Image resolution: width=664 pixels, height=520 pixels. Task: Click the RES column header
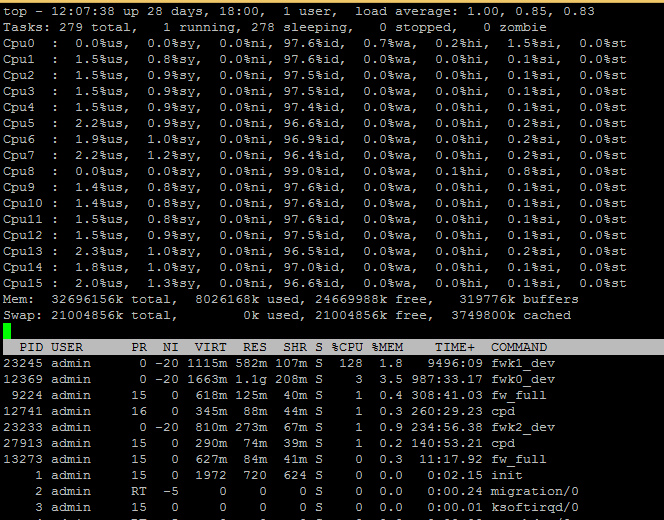tap(255, 347)
